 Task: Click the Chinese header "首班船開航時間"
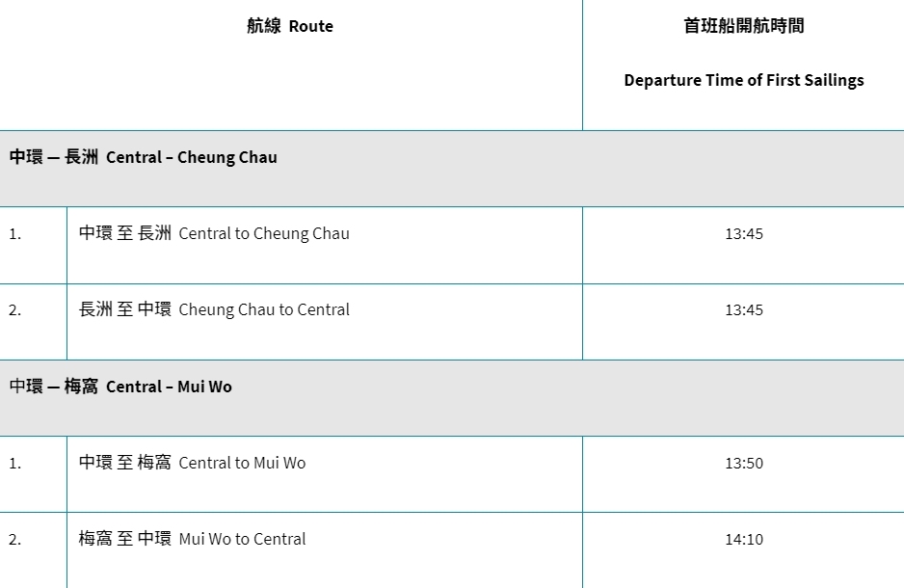click(743, 27)
